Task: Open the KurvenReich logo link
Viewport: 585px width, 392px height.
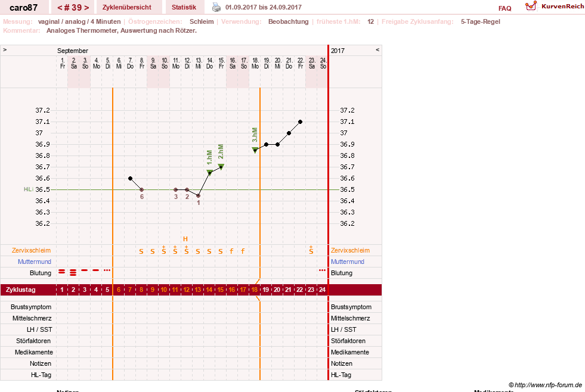Action: [555, 7]
